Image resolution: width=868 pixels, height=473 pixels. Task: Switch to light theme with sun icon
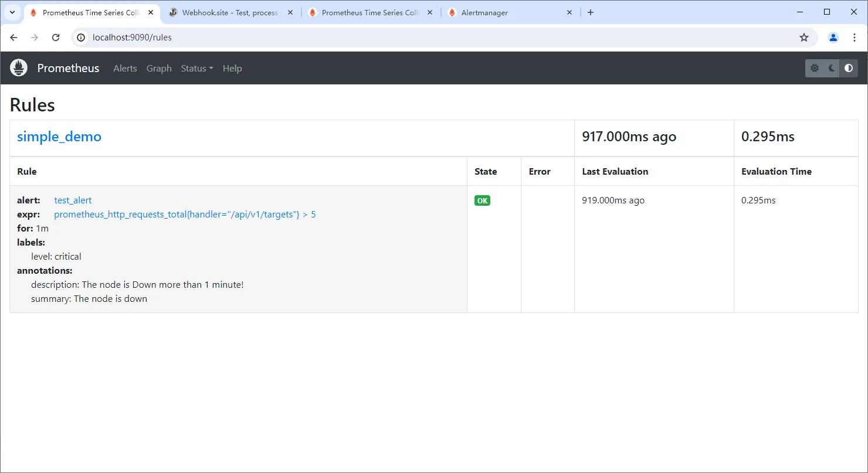click(x=815, y=68)
